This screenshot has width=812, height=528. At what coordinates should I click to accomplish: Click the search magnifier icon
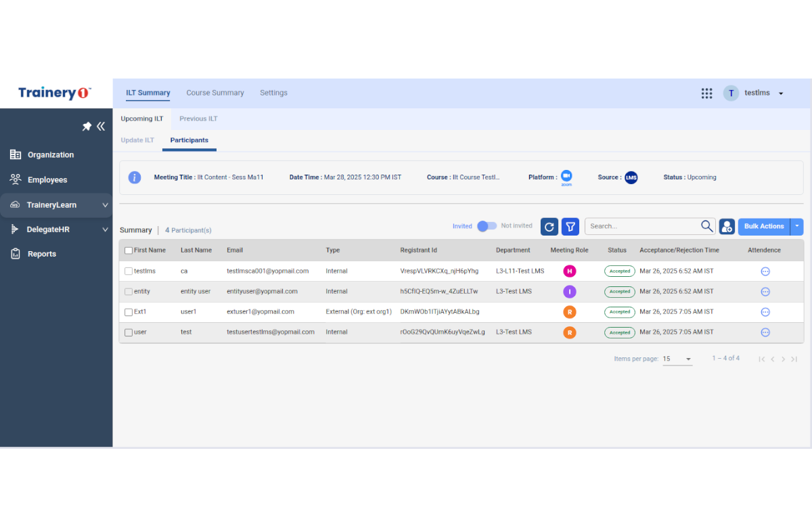point(706,226)
